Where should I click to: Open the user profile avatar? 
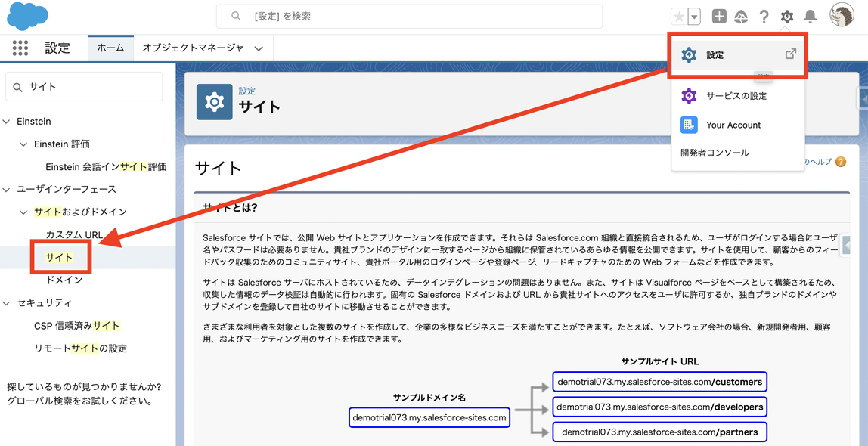point(842,15)
